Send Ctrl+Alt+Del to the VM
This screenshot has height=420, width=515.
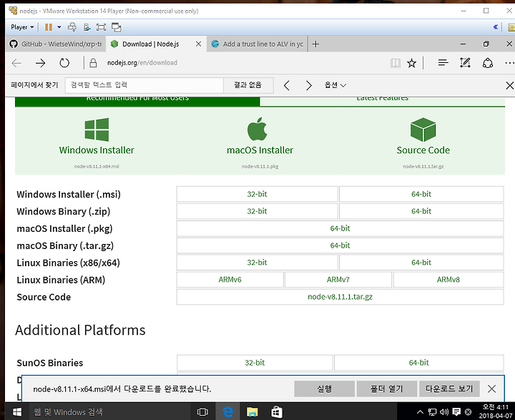72,27
